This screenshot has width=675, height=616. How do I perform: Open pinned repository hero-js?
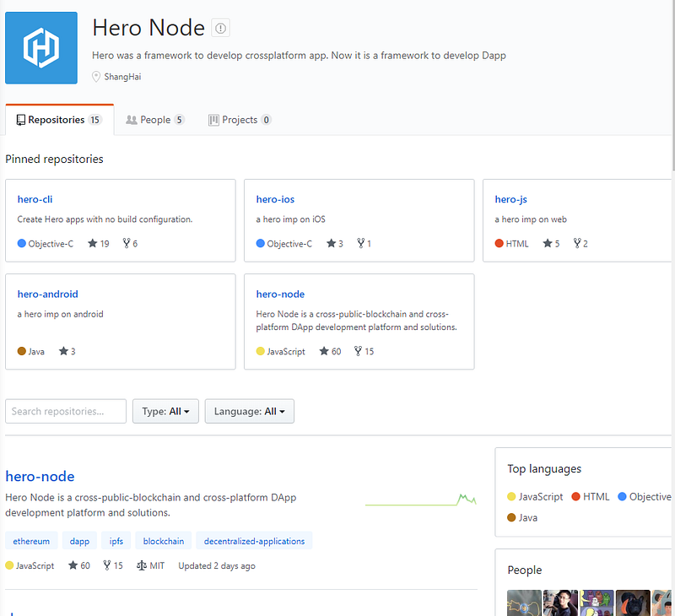[x=510, y=199]
